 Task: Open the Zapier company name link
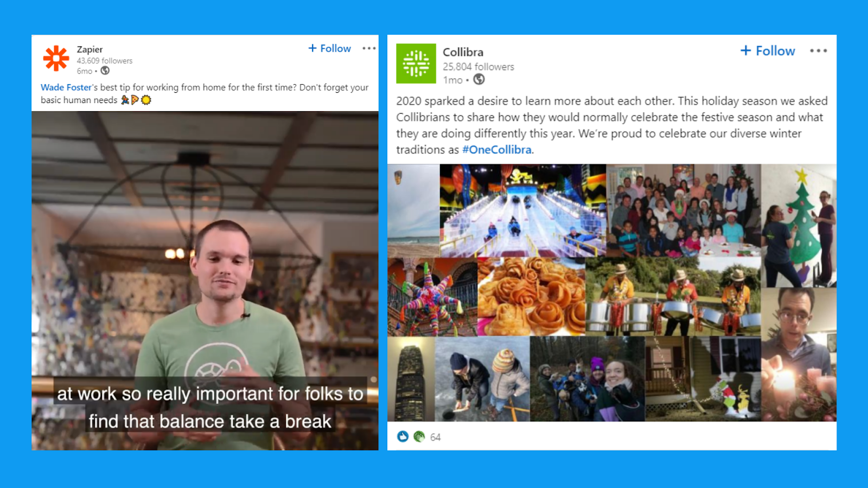90,49
